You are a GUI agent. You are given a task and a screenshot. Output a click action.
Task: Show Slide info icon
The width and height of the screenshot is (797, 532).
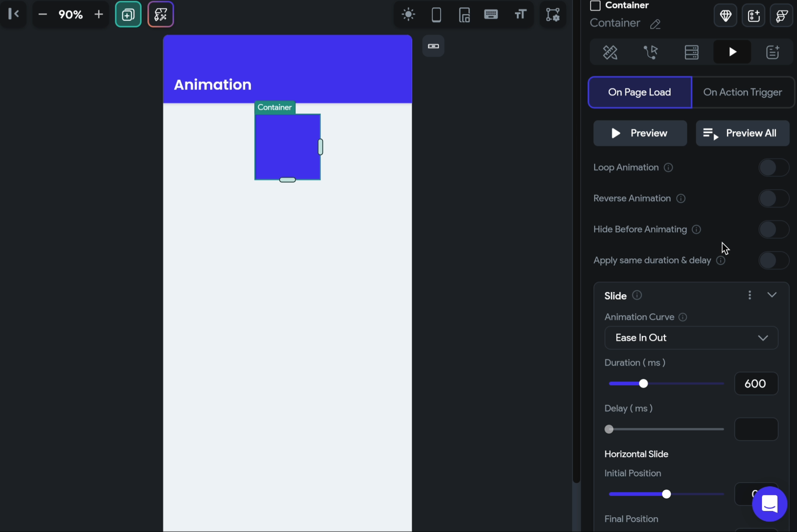tap(637, 295)
